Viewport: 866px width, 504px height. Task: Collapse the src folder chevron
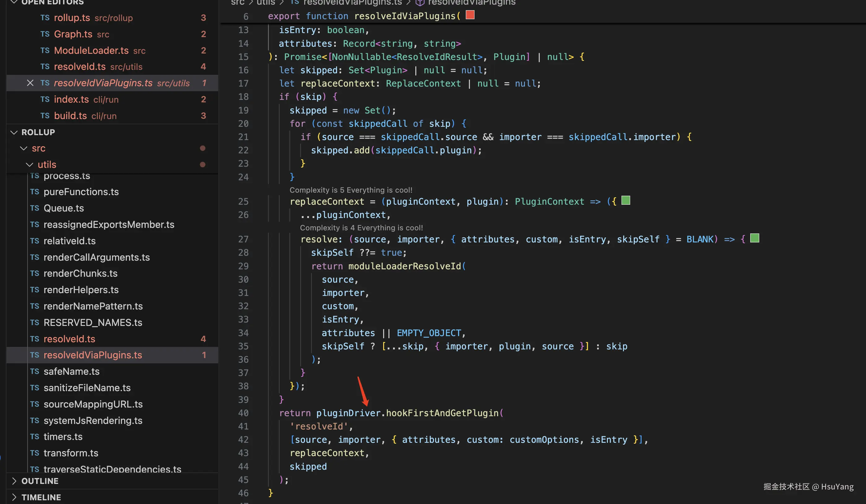24,148
